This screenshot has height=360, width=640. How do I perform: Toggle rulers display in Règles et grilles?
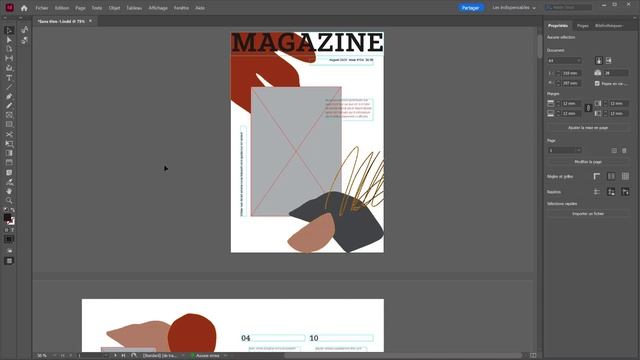[597, 176]
